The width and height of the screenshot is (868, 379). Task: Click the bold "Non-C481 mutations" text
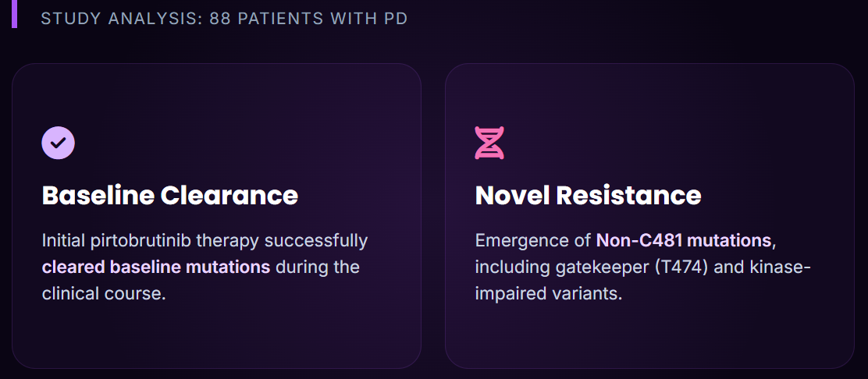point(683,240)
